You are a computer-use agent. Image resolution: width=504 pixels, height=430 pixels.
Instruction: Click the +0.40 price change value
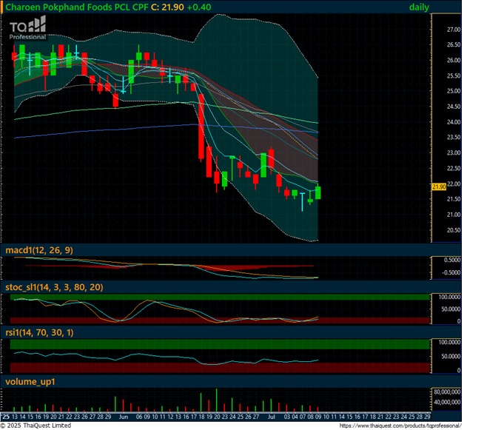point(199,7)
